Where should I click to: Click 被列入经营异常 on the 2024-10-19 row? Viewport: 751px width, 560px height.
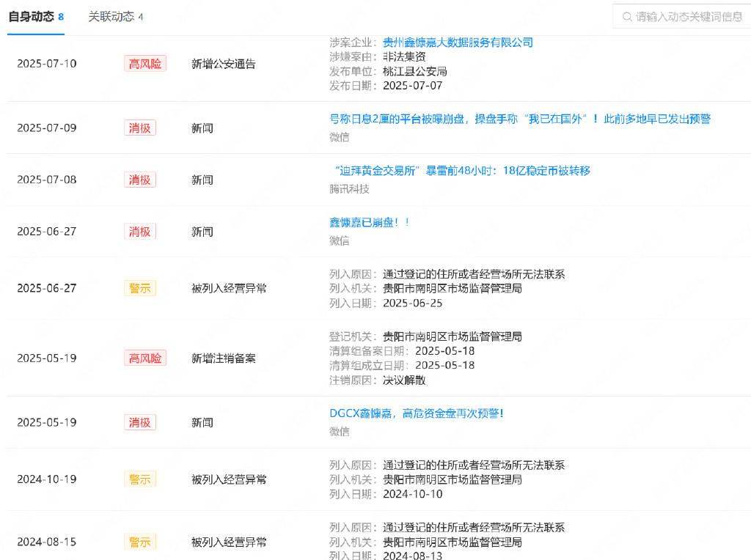coord(229,479)
